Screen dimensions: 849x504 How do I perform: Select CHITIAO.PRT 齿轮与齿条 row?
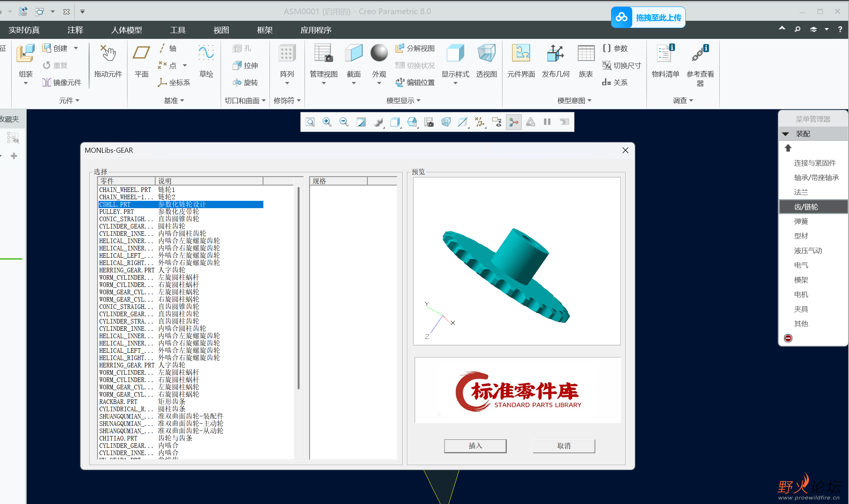point(181,438)
